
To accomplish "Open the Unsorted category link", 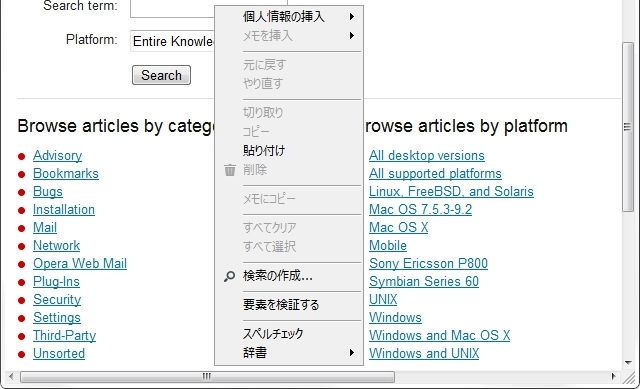I will pyautogui.click(x=59, y=353).
